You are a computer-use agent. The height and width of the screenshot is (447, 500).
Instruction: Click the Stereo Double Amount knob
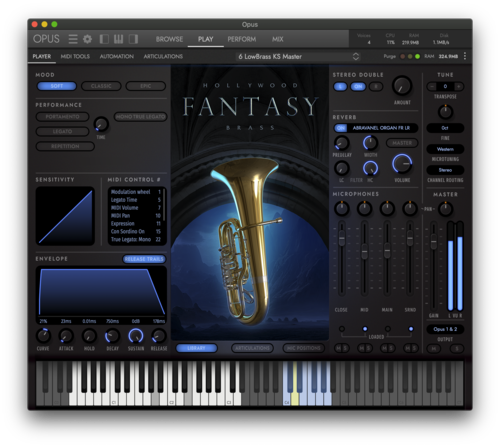pos(402,86)
